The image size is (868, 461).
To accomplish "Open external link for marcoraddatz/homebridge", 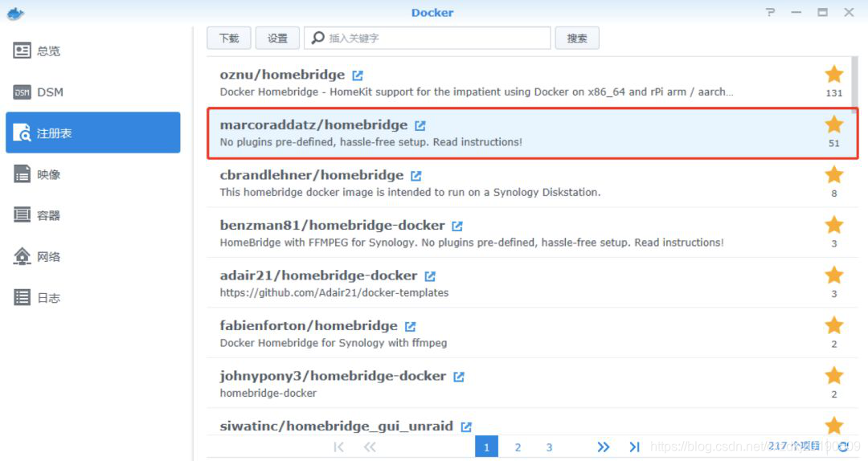I will (x=420, y=125).
